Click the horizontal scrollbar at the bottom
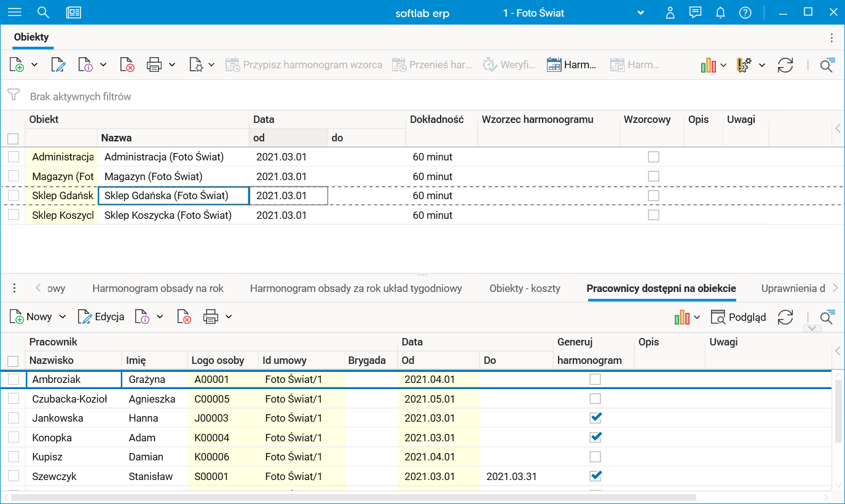This screenshot has height=504, width=845. (x=353, y=497)
